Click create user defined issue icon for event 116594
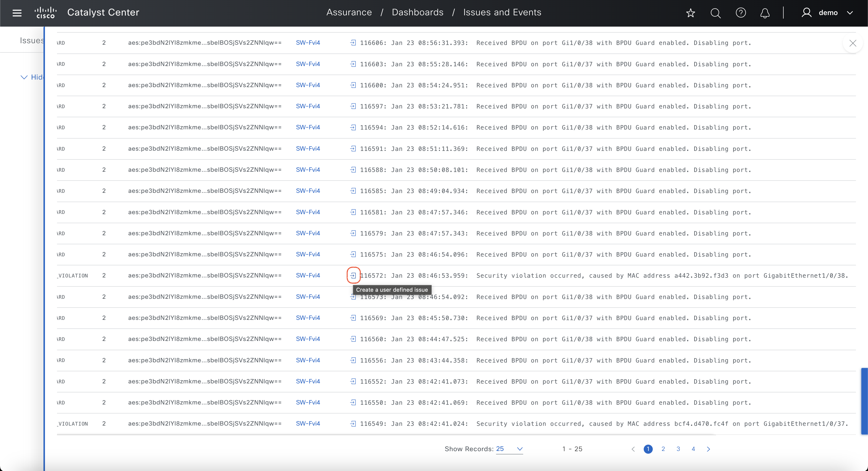The height and width of the screenshot is (471, 868). pos(353,127)
